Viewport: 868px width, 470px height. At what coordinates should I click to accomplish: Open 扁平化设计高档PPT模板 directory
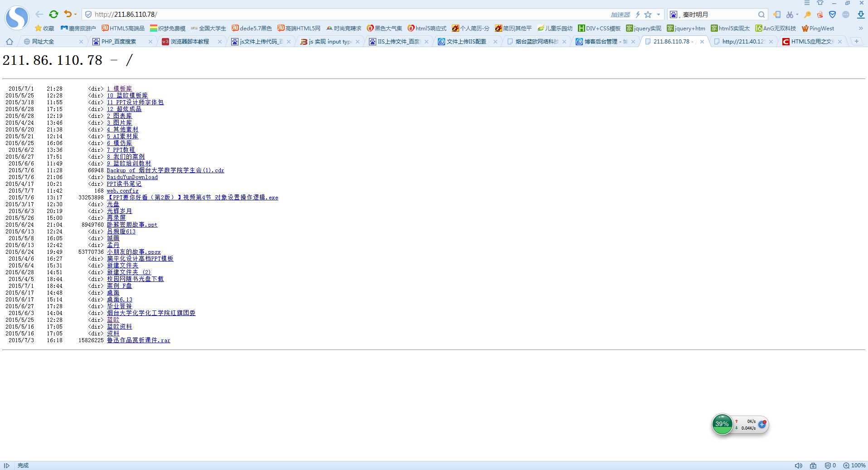click(x=140, y=259)
